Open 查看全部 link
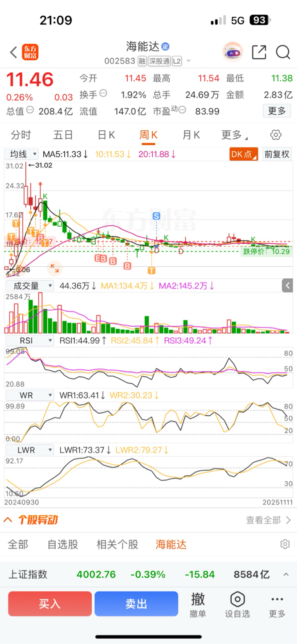Screen dimensions: 297x644 [x=268, y=520]
